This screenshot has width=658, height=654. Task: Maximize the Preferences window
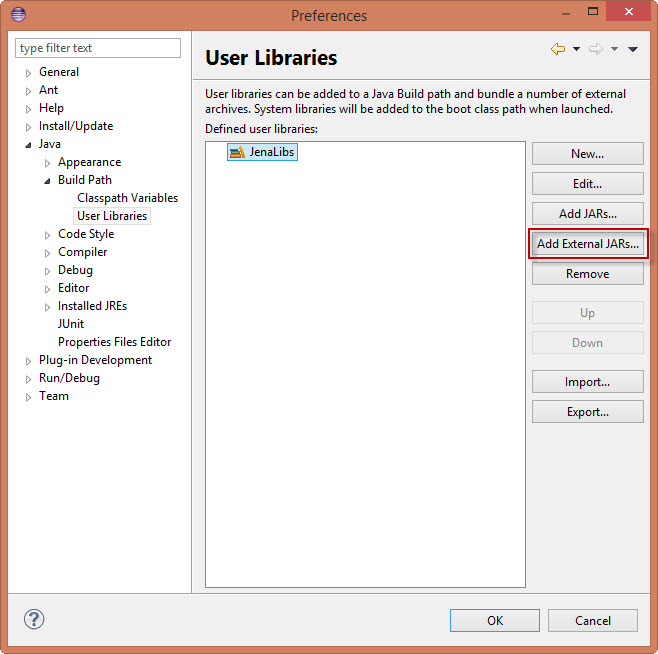(x=593, y=12)
